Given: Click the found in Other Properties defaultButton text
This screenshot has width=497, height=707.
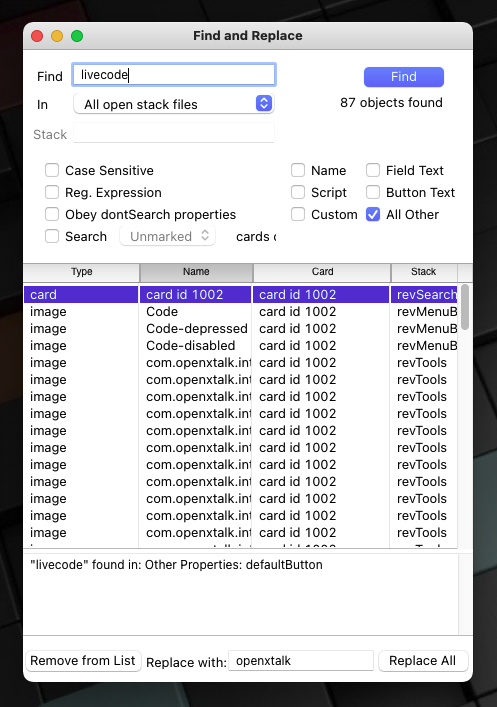Looking at the screenshot, I should tap(176, 565).
